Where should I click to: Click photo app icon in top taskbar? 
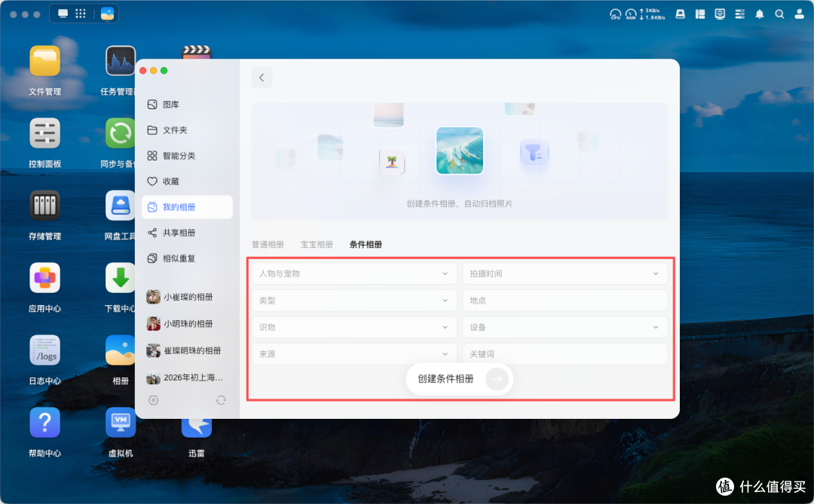click(108, 14)
